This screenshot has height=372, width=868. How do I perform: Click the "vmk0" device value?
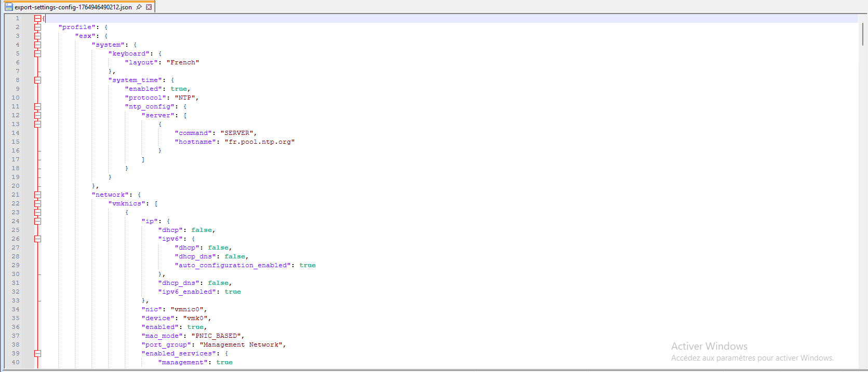pos(195,318)
